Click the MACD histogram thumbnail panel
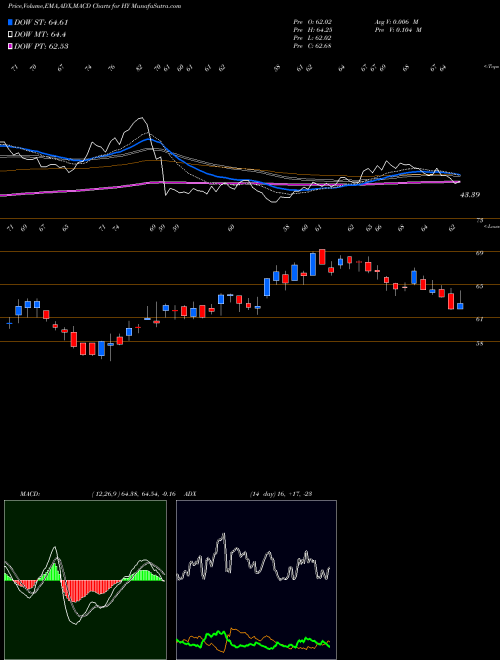The image size is (500, 660). (85, 580)
